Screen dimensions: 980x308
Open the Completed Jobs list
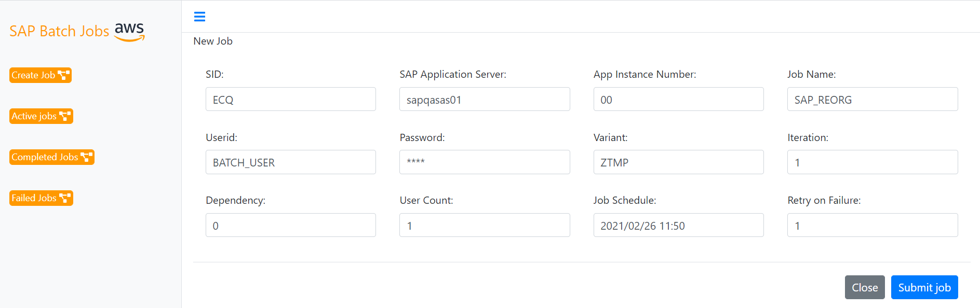click(x=52, y=157)
